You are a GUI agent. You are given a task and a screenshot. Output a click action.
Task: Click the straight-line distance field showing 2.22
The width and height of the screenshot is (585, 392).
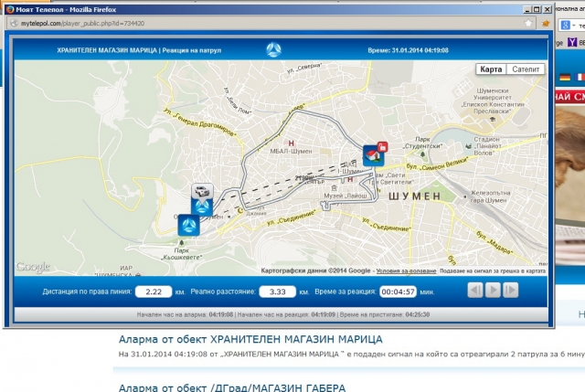pos(154,291)
